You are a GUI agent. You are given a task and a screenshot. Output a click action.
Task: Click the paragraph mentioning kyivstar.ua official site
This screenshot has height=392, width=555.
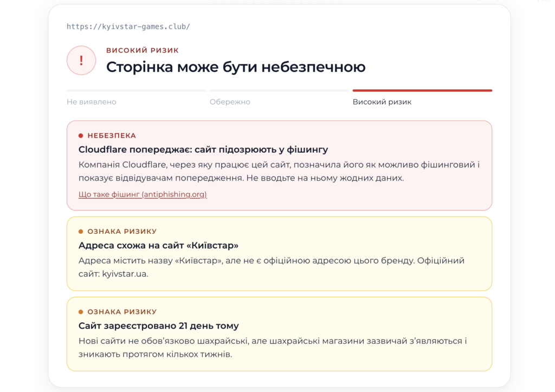pos(271,267)
